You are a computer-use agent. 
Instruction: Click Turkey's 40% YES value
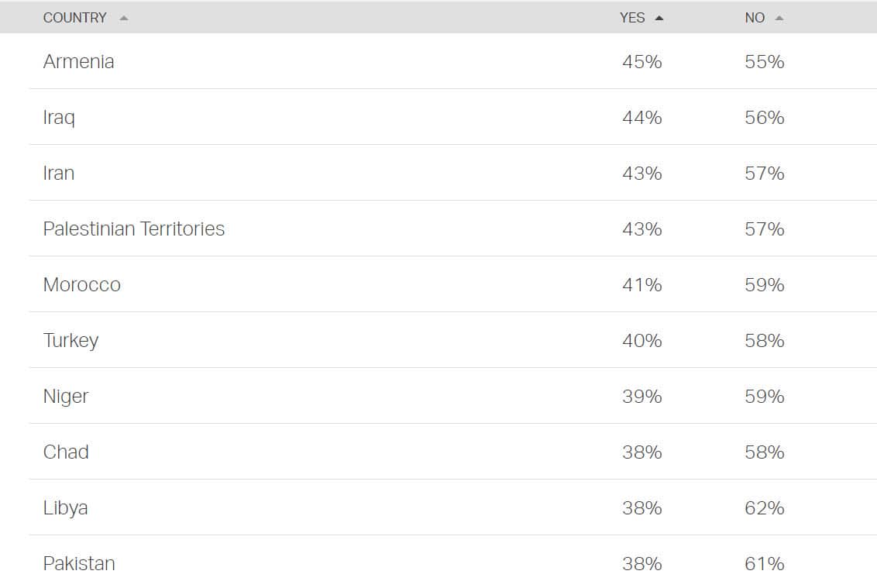click(642, 340)
